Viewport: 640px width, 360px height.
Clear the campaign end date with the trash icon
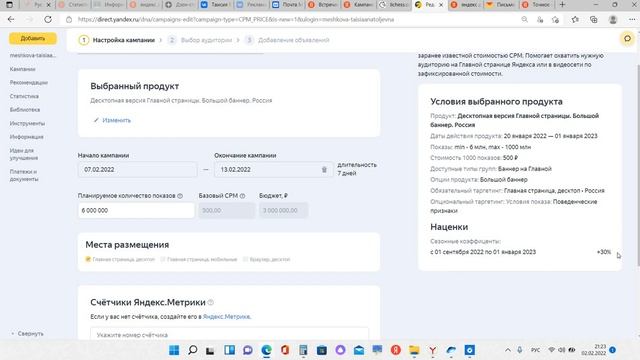point(324,169)
